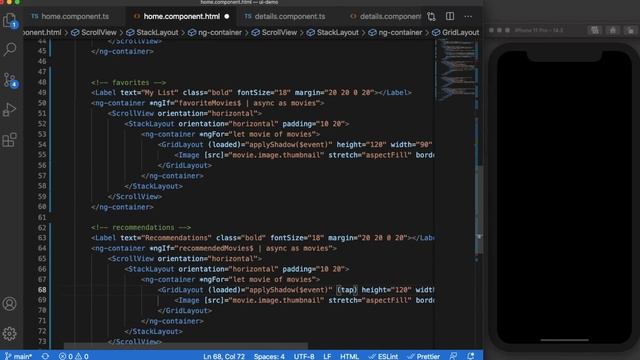Open the Run and Debug view
This screenshot has height=360, width=640.
pyautogui.click(x=10, y=109)
